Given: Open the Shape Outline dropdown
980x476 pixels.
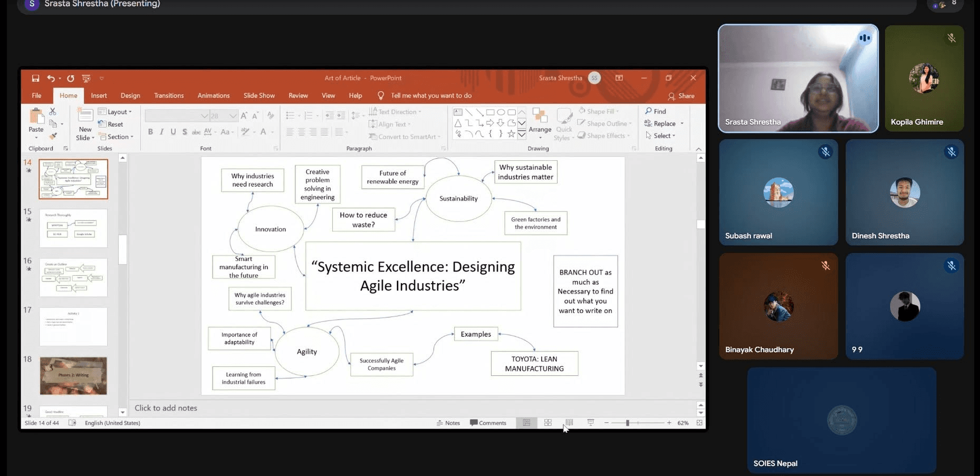Looking at the screenshot, I should pyautogui.click(x=604, y=123).
